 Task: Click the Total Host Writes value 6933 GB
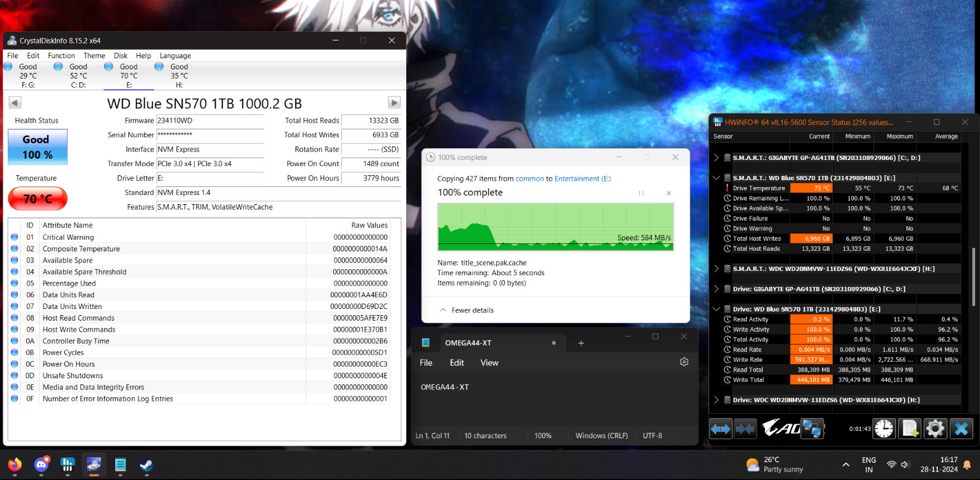click(x=371, y=135)
